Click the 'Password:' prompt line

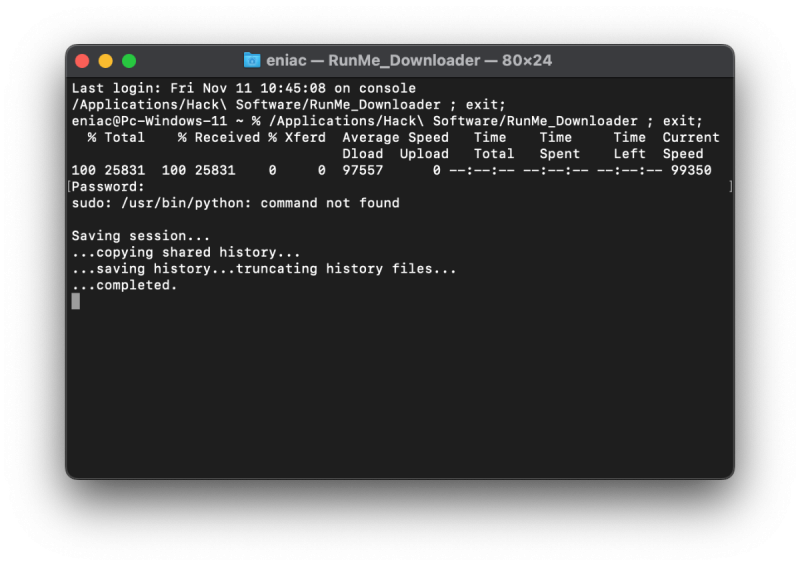coord(108,186)
